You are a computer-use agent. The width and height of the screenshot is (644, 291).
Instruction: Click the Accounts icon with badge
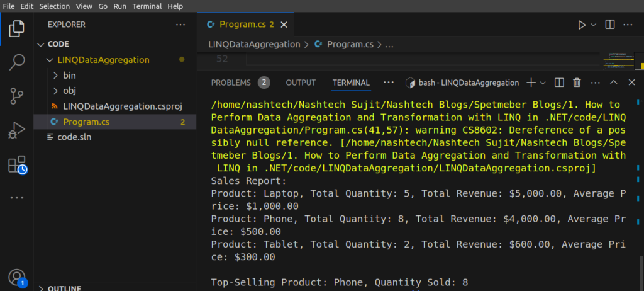pos(17,277)
